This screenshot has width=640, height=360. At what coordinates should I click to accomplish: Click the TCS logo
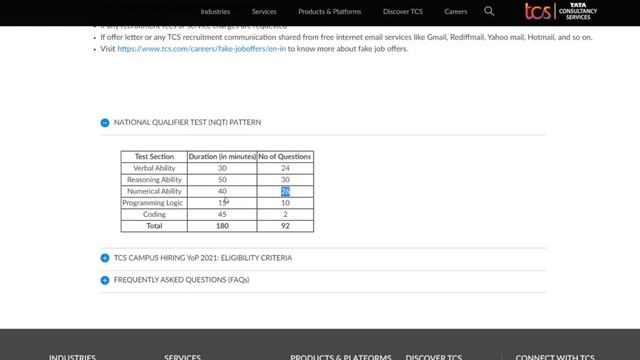coord(538,11)
